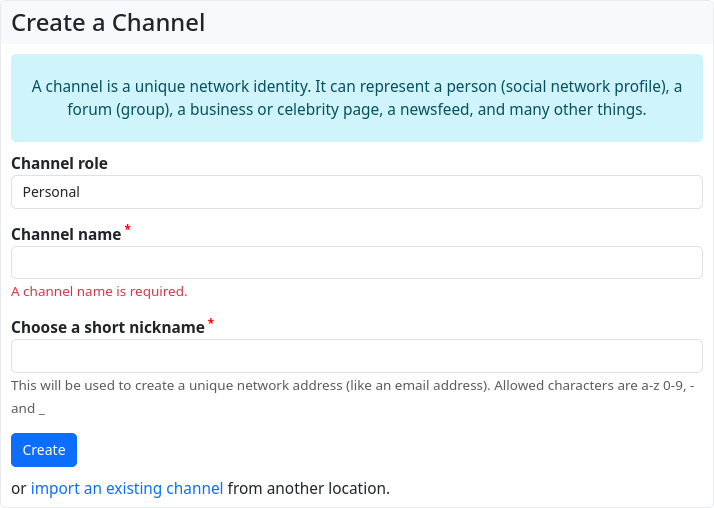Click the 'Choose a short nickname' label
Screen dimensions: 714x508
[107, 328]
